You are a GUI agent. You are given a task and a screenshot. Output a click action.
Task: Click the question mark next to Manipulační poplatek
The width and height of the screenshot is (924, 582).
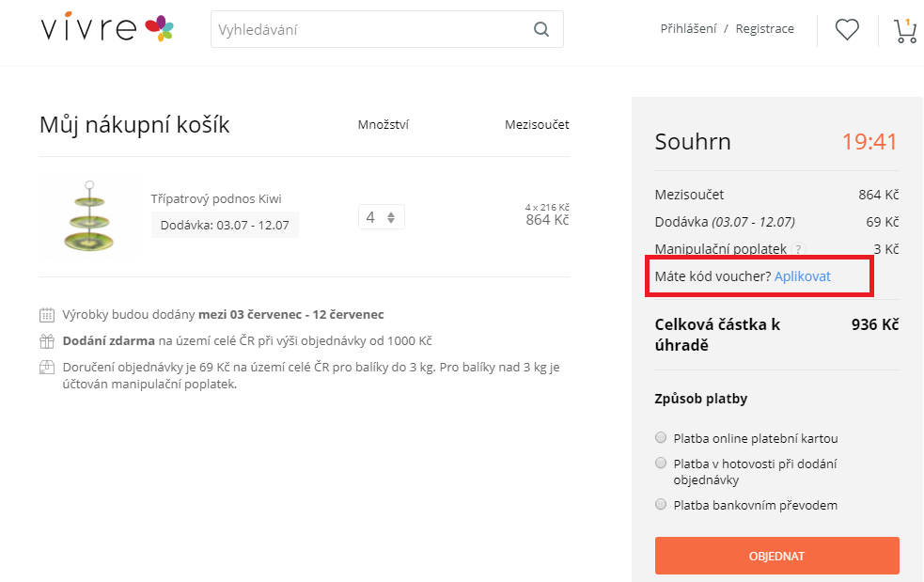coord(797,249)
